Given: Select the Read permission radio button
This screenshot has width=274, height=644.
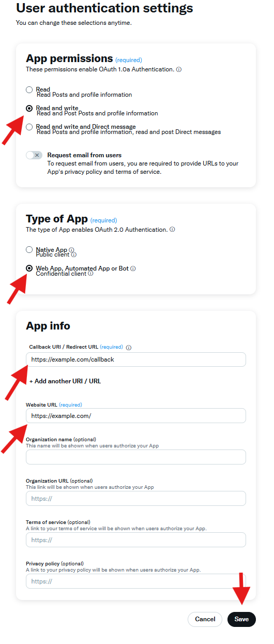Looking at the screenshot, I should pyautogui.click(x=29, y=90).
